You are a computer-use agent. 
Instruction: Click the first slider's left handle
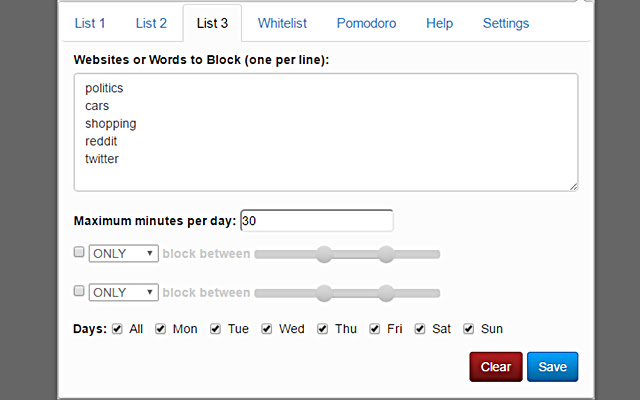(324, 254)
